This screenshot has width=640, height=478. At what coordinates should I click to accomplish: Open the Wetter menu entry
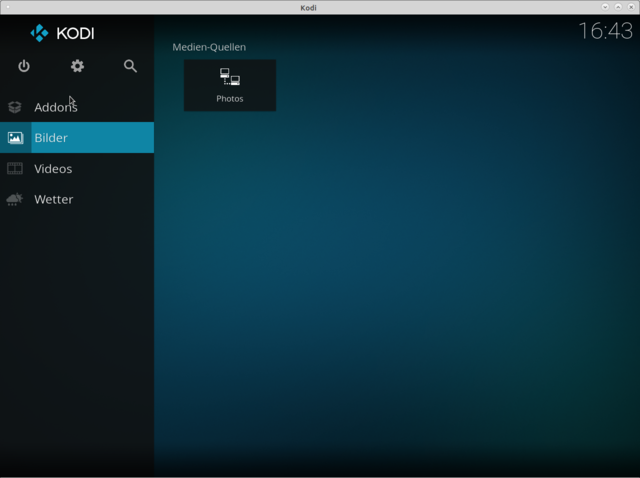pyautogui.click(x=77, y=199)
